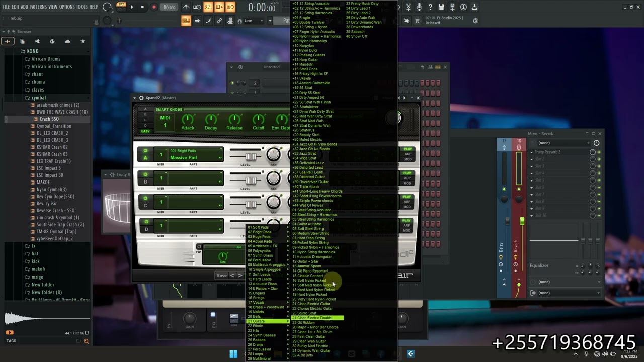644x362 pixels.
Task: Open the TOOLS menu
Action: [82, 7]
